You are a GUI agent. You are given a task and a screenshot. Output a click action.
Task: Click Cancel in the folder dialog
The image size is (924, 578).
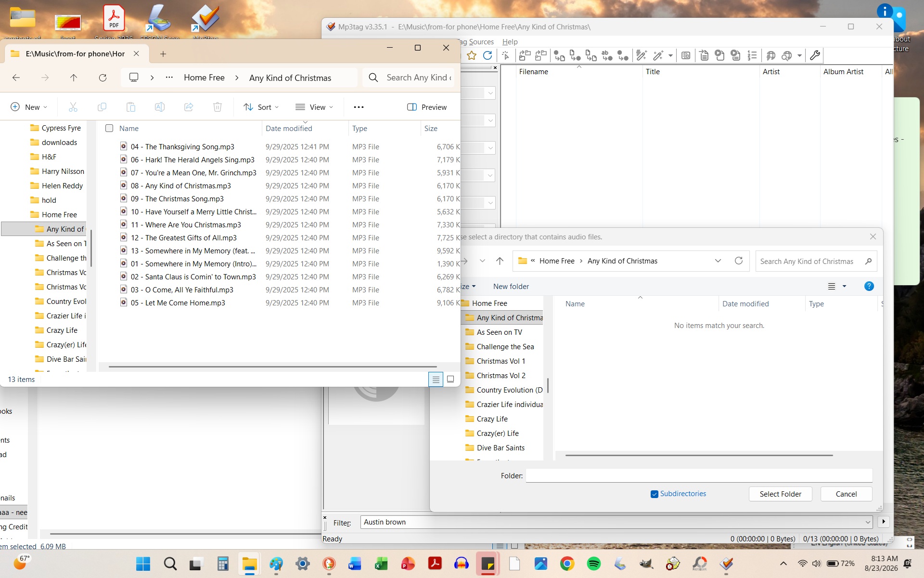(846, 494)
